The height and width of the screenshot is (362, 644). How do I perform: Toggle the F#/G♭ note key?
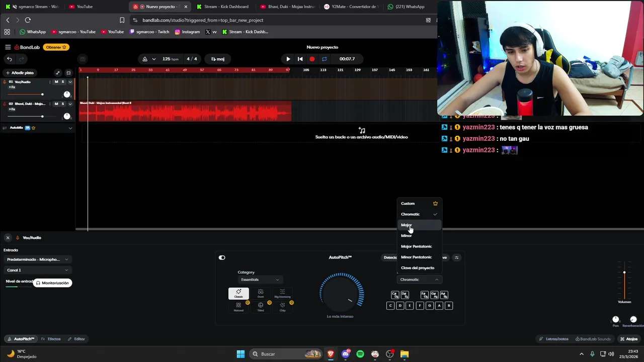pyautogui.click(x=424, y=295)
